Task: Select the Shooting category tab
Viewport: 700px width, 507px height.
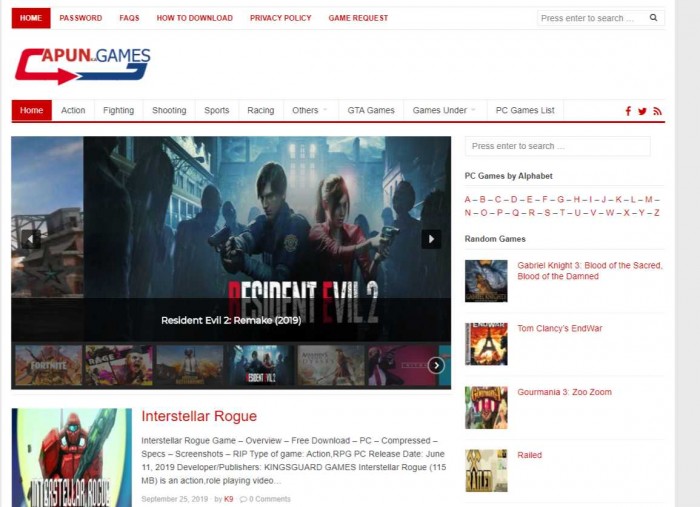Action: click(169, 110)
